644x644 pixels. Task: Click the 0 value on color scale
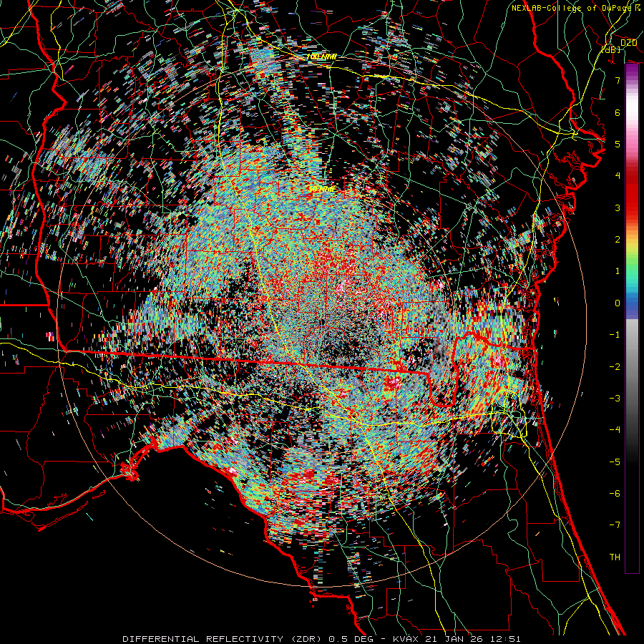point(618,303)
